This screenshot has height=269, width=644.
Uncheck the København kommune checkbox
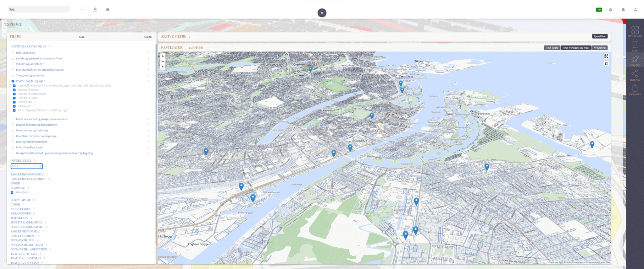tap(12, 192)
